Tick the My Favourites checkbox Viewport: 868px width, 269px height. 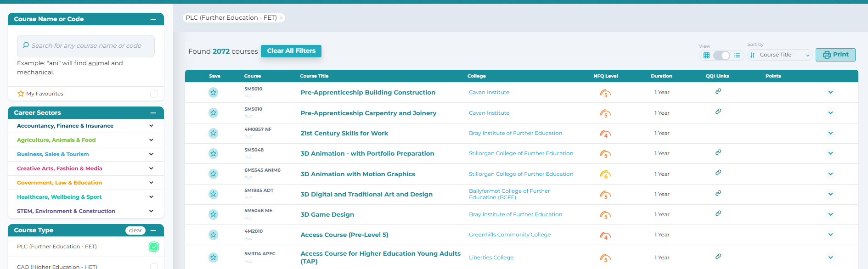point(154,94)
